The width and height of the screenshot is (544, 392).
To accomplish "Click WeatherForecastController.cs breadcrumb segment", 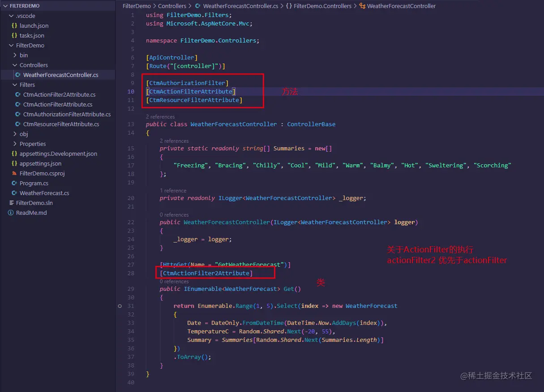I will (x=240, y=6).
